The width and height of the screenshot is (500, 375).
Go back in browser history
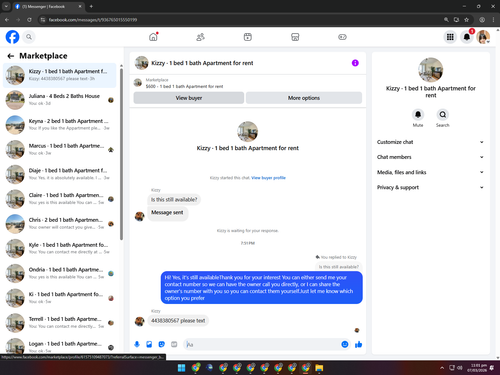7,20
